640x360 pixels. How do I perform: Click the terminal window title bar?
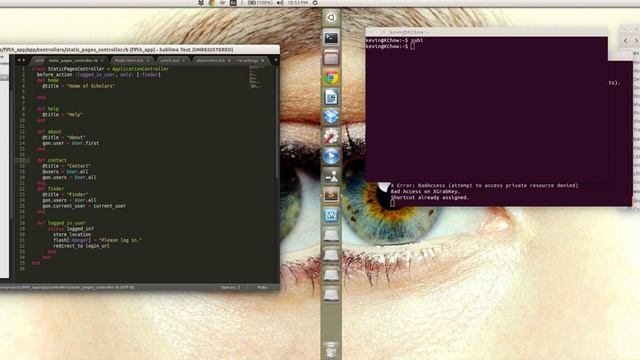tap(487, 32)
